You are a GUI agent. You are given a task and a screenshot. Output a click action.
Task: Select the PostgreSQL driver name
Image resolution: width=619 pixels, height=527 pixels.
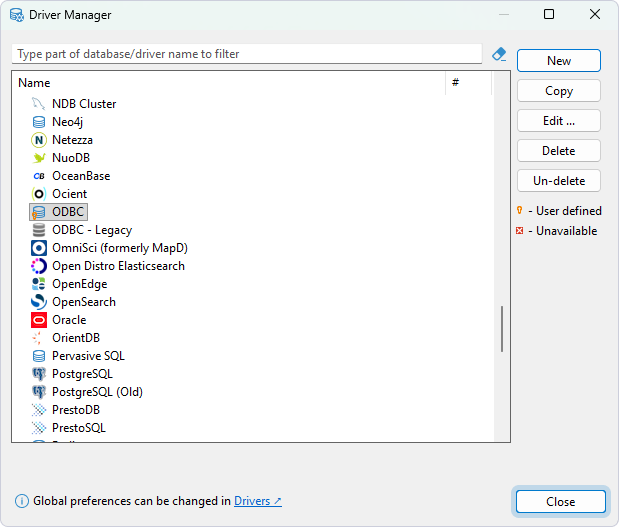coord(83,374)
